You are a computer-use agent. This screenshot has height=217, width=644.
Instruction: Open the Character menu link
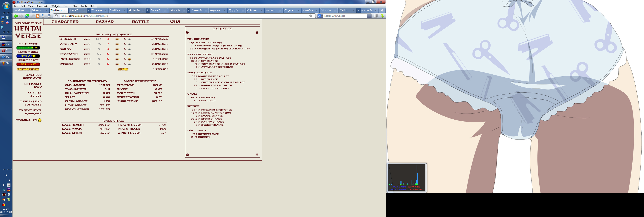[65, 22]
